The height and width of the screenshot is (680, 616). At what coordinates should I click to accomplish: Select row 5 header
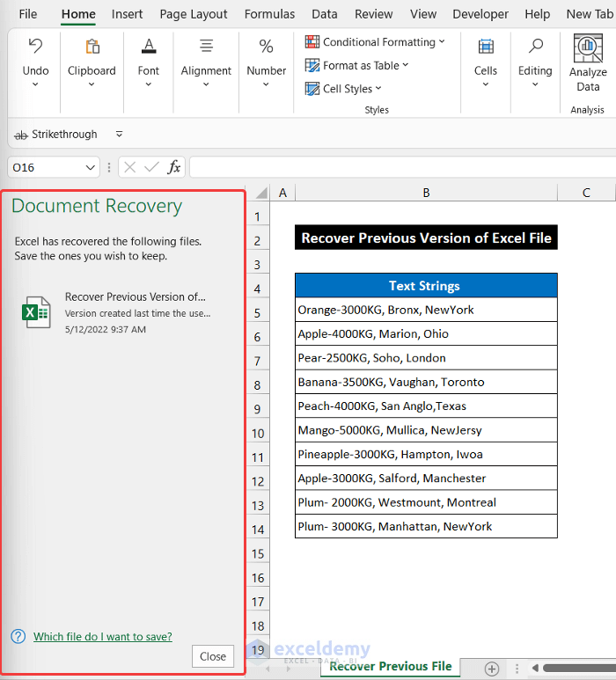(258, 312)
